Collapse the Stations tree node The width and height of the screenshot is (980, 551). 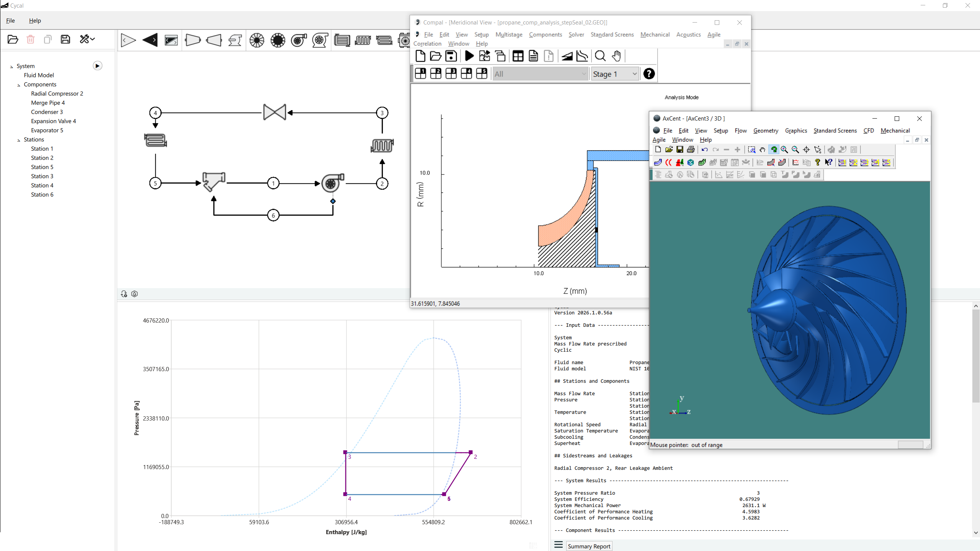point(19,140)
